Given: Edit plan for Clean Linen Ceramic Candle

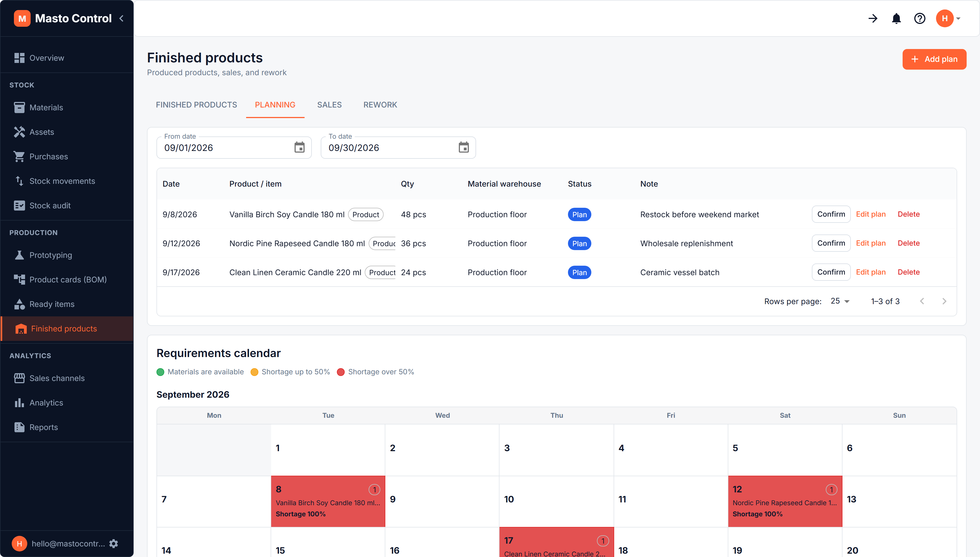Looking at the screenshot, I should [871, 272].
